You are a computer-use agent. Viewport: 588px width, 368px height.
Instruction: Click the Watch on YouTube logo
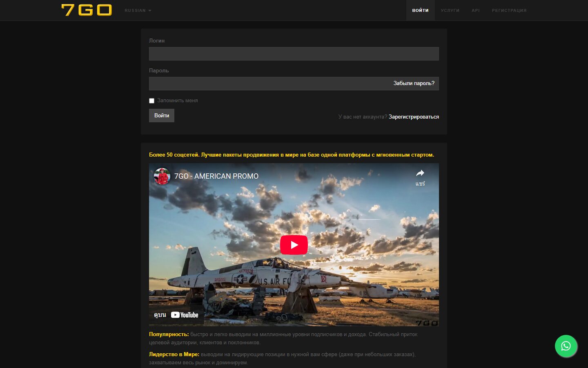click(x=185, y=315)
